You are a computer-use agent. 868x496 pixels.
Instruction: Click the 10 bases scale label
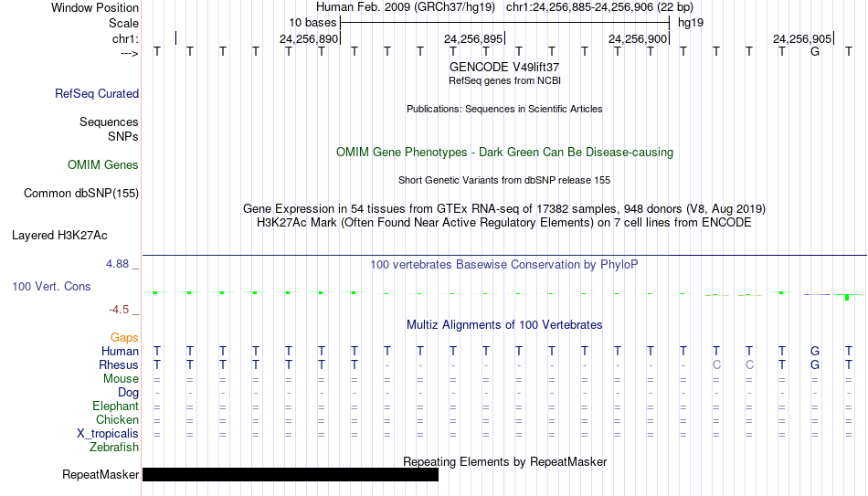(x=312, y=23)
